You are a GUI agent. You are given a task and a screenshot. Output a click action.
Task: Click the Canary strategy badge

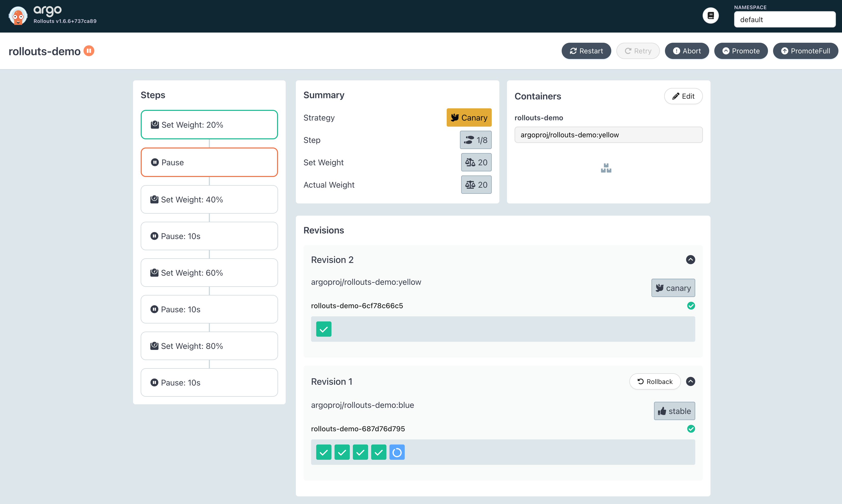(x=469, y=117)
